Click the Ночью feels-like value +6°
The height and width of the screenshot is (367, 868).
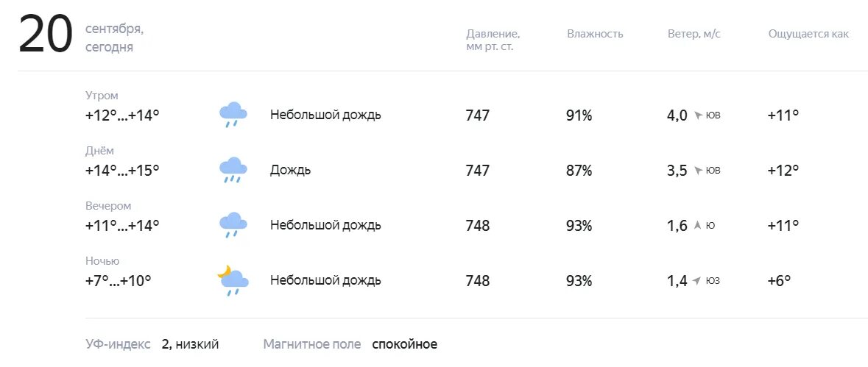click(779, 280)
